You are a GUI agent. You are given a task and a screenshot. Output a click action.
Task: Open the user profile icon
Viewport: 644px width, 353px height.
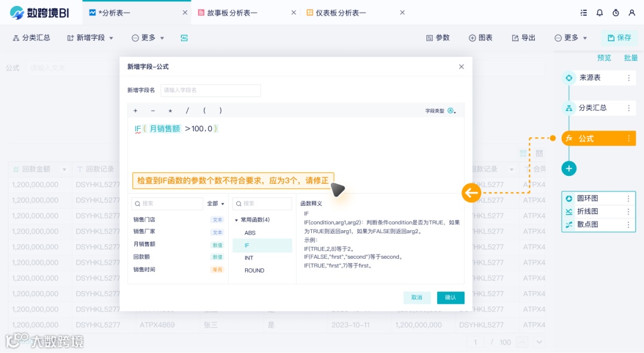pos(632,12)
